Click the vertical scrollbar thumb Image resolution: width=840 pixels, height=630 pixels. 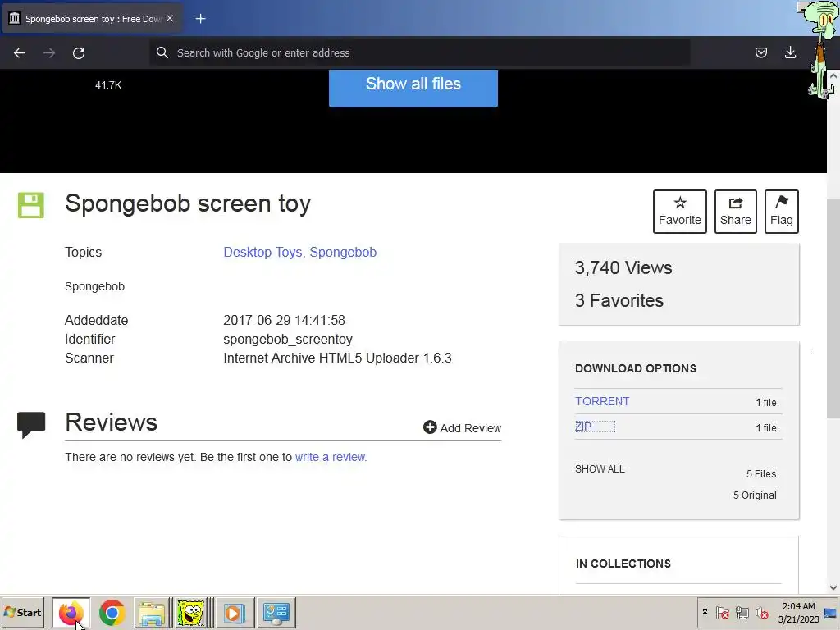833,307
